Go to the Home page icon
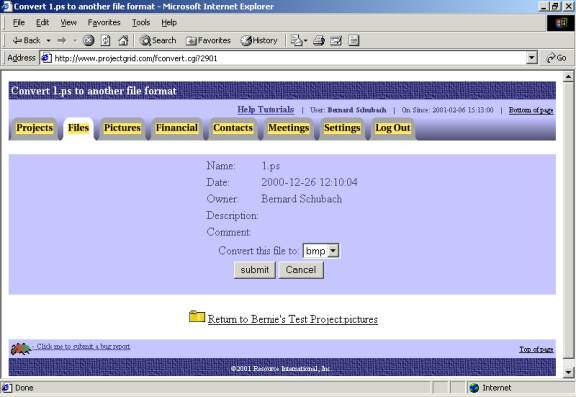 (123, 40)
